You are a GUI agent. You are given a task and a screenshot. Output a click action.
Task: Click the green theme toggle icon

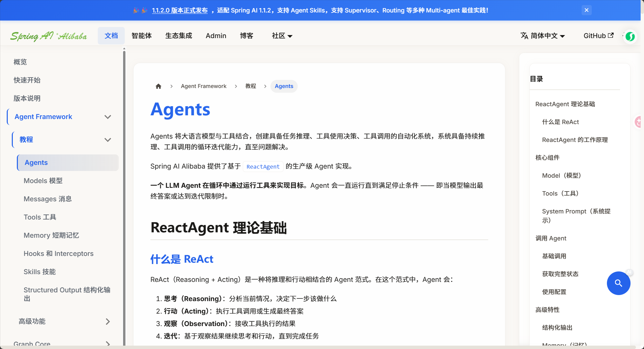pos(630,36)
